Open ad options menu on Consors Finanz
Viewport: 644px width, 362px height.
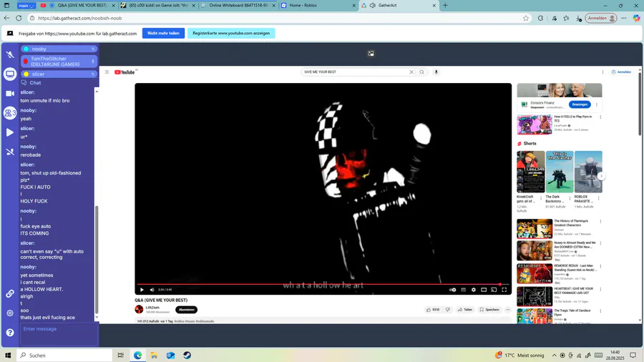click(x=597, y=104)
